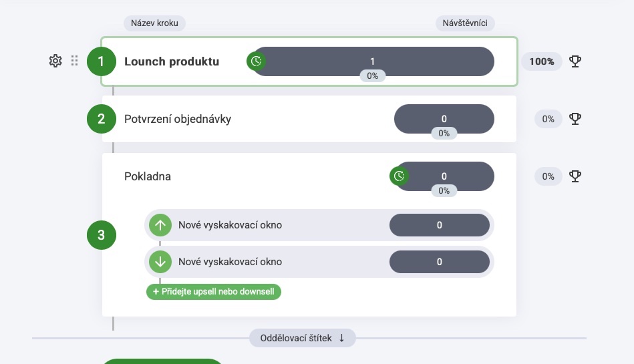This screenshot has width=634, height=364.
Task: Click trophy icon next to 100%
Action: 575,61
